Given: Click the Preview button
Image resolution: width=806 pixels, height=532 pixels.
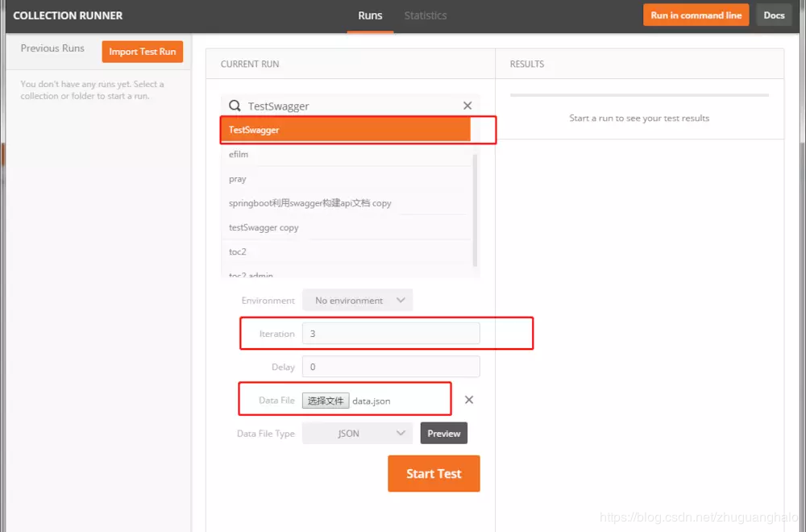Looking at the screenshot, I should (x=443, y=434).
